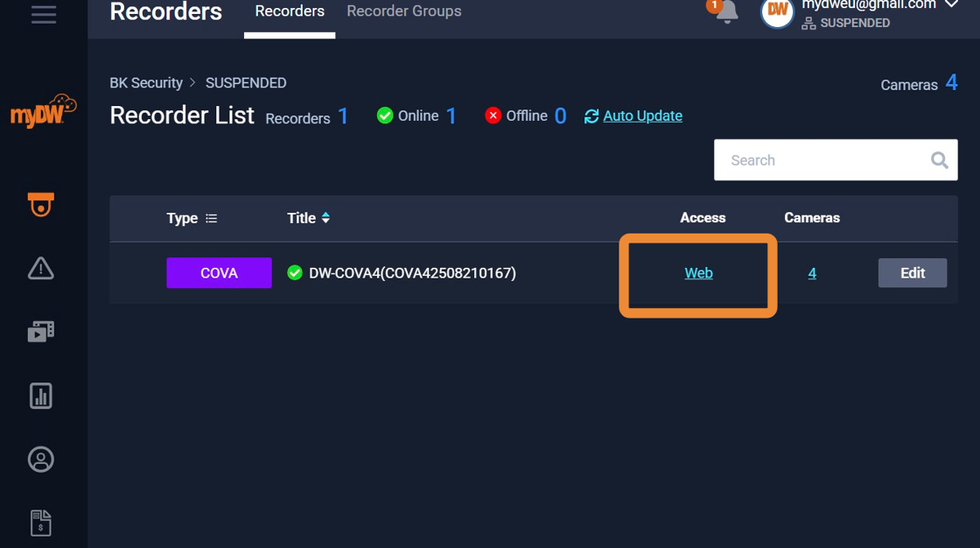The height and width of the screenshot is (548, 980).
Task: Click the Auto Update link
Action: (x=642, y=116)
